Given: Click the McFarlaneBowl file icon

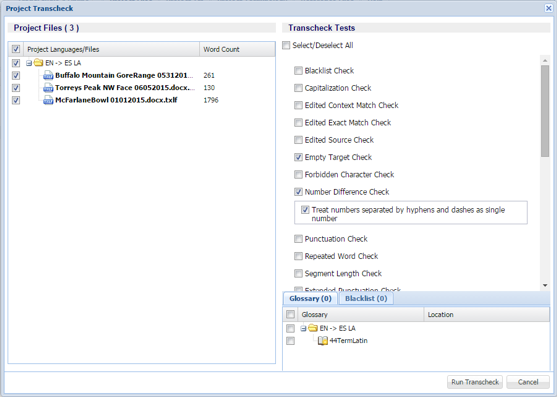Looking at the screenshot, I should tap(48, 100).
